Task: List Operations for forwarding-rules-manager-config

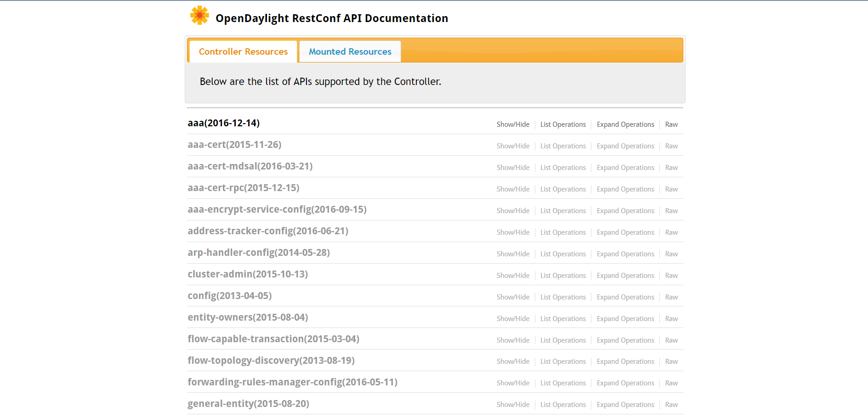Action: [563, 383]
